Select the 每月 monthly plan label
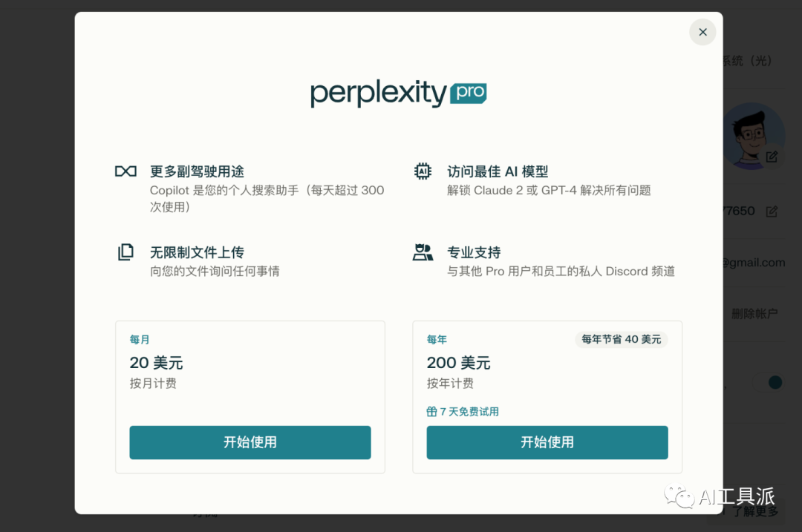The height and width of the screenshot is (532, 802). (x=140, y=340)
